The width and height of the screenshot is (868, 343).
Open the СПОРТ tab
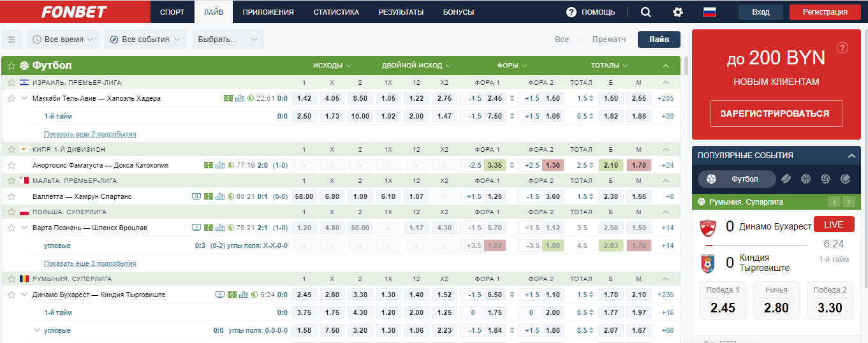point(172,12)
